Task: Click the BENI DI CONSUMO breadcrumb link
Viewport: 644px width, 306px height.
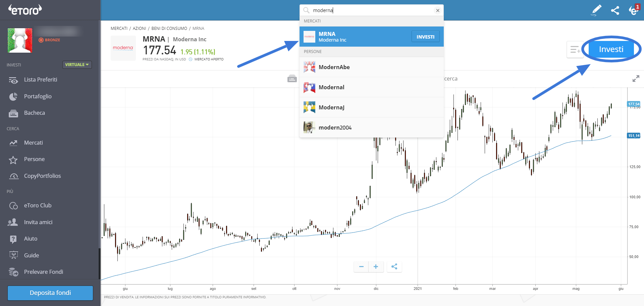Action: pyautogui.click(x=169, y=29)
